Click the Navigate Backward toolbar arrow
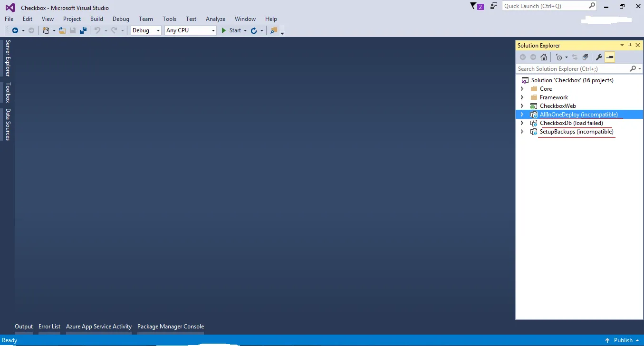The width and height of the screenshot is (644, 346). (x=15, y=30)
